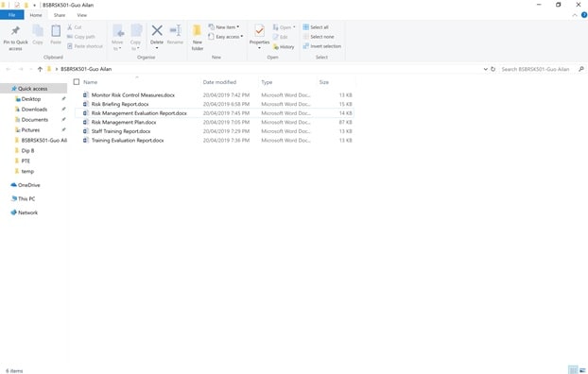The width and height of the screenshot is (588, 374).
Task: Click the Delete X icon
Action: [x=157, y=30]
